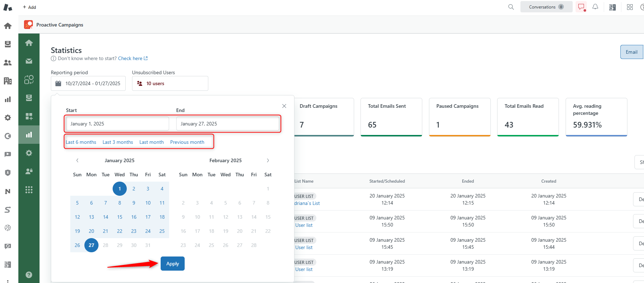Click the Created column header
This screenshot has width=644, height=283.
[549, 181]
